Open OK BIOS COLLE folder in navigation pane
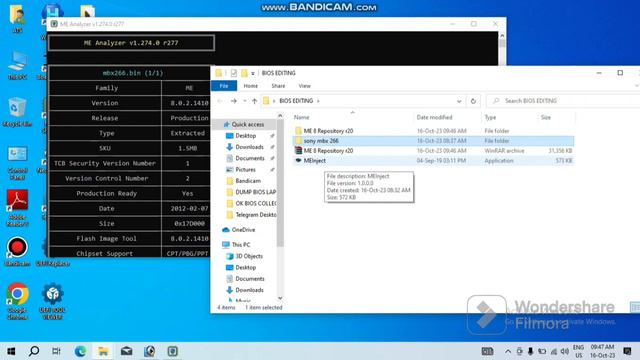The width and height of the screenshot is (640, 360). (255, 203)
